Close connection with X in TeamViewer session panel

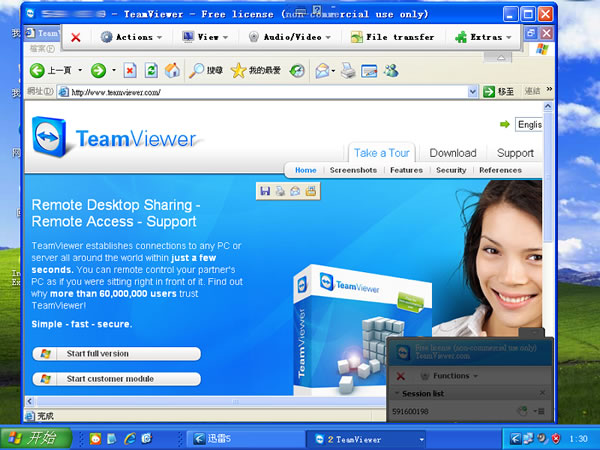pos(401,376)
